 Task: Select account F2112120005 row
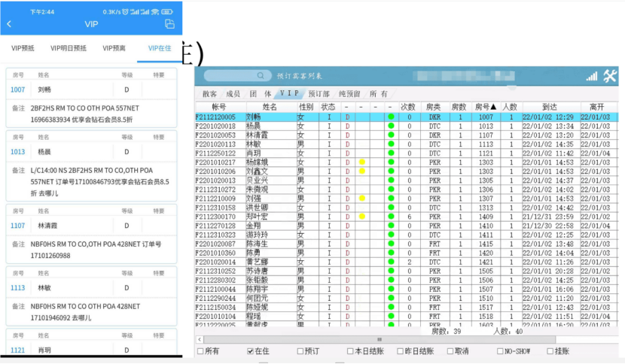(x=407, y=117)
